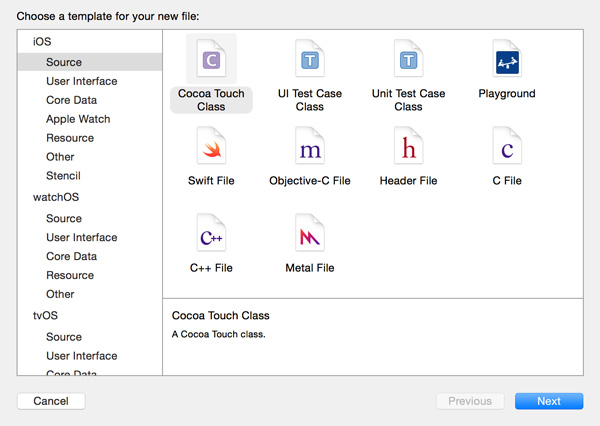The image size is (600, 426).
Task: Select the Cocoa Touch Class template icon
Action: click(x=211, y=59)
